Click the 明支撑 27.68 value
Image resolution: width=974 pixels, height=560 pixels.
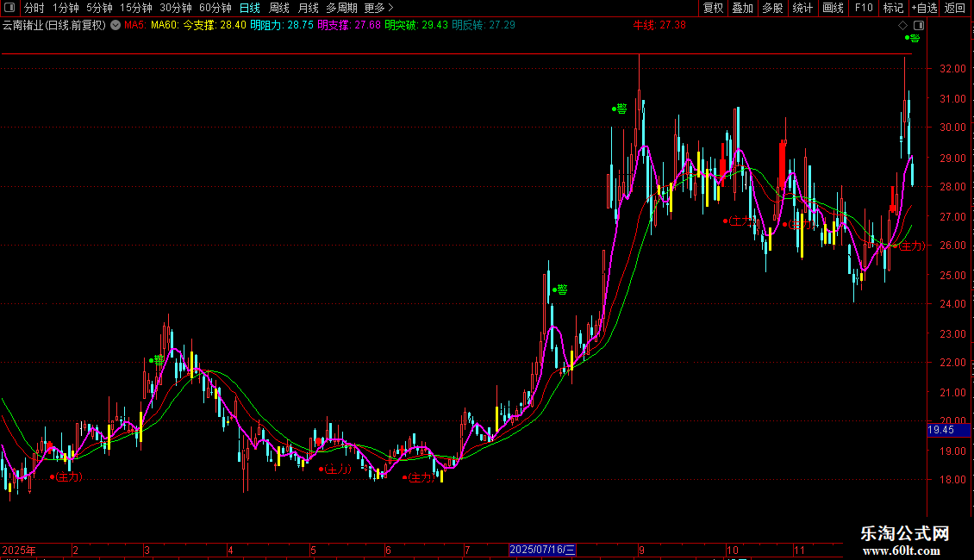point(348,25)
